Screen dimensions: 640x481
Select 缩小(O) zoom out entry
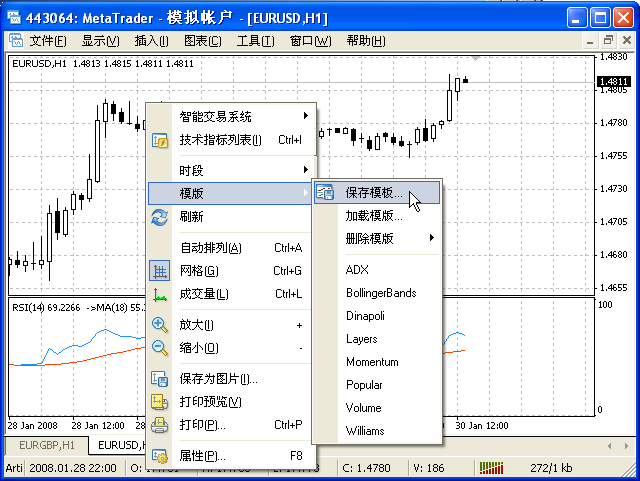(231, 348)
